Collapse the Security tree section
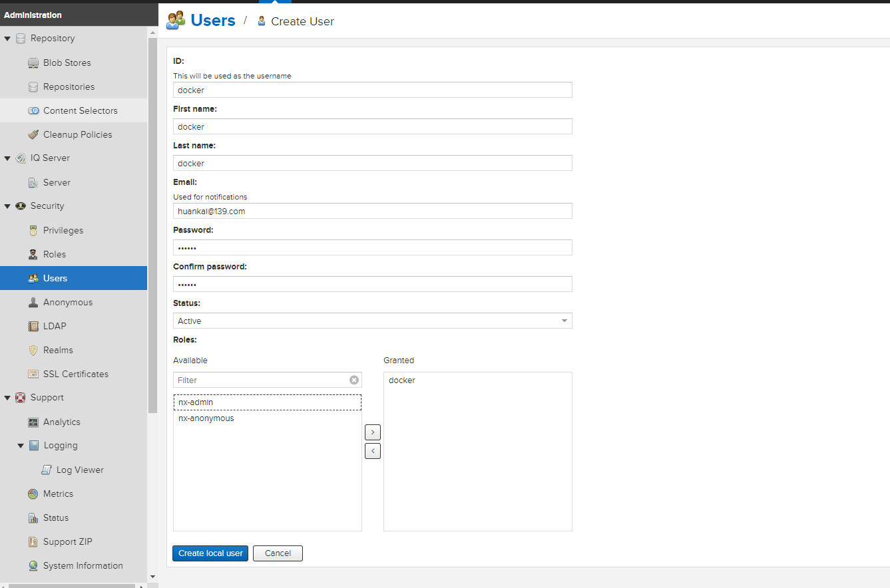Image resolution: width=890 pixels, height=588 pixels. pos(7,206)
